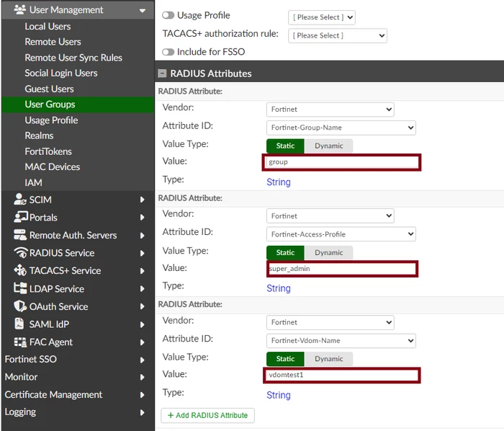Click the Value field containing vdomtest1
Viewport: 504px width, 431px height.
342,375
